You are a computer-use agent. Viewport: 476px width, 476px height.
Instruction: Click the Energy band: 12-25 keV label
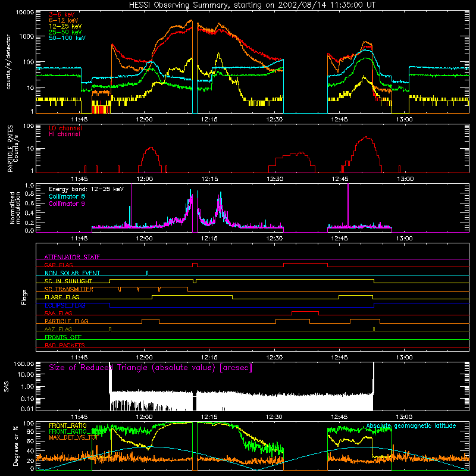coord(86,189)
